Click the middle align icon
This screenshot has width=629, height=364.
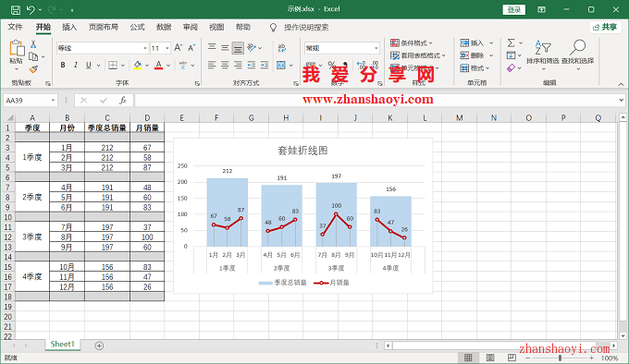[x=225, y=48]
